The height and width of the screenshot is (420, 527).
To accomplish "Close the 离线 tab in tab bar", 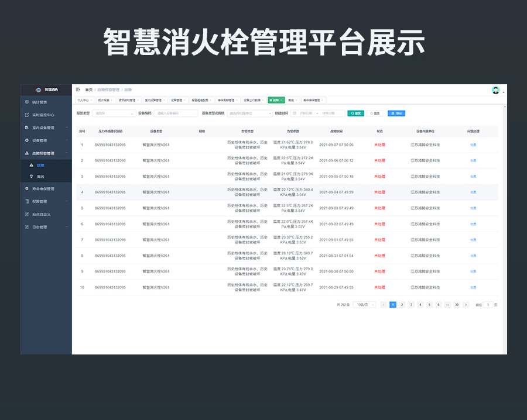I will pos(296,99).
